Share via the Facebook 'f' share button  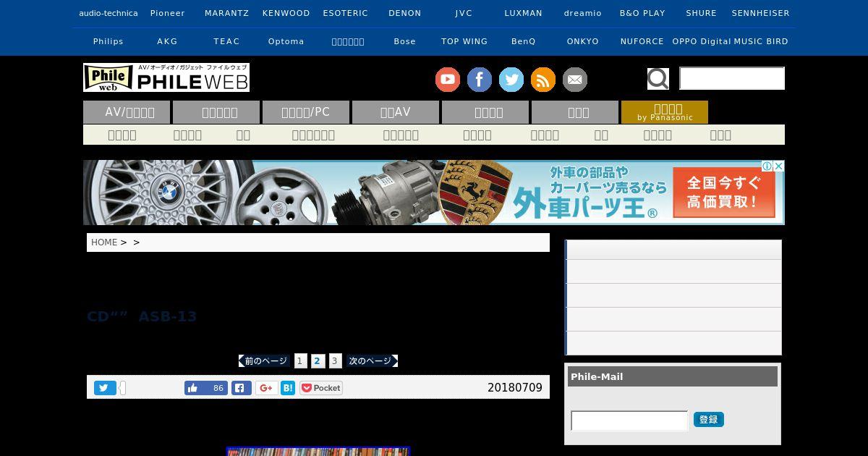(x=242, y=388)
